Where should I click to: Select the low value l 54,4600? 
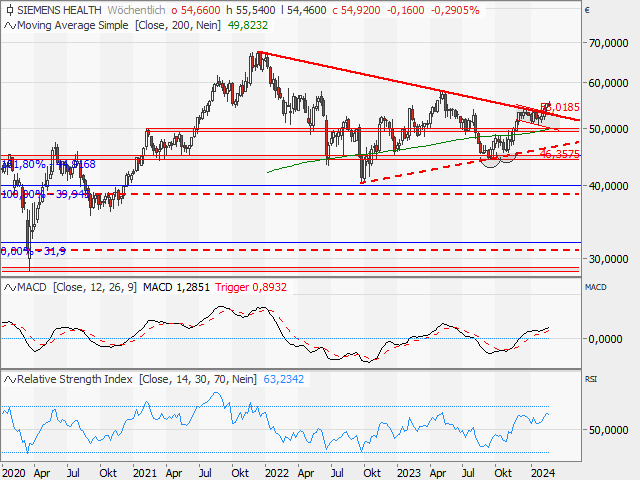(x=304, y=10)
